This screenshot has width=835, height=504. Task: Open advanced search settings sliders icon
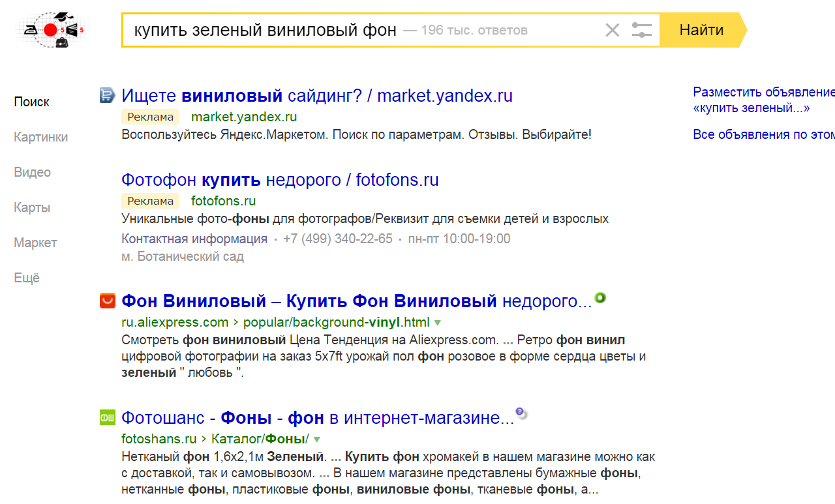(x=642, y=30)
